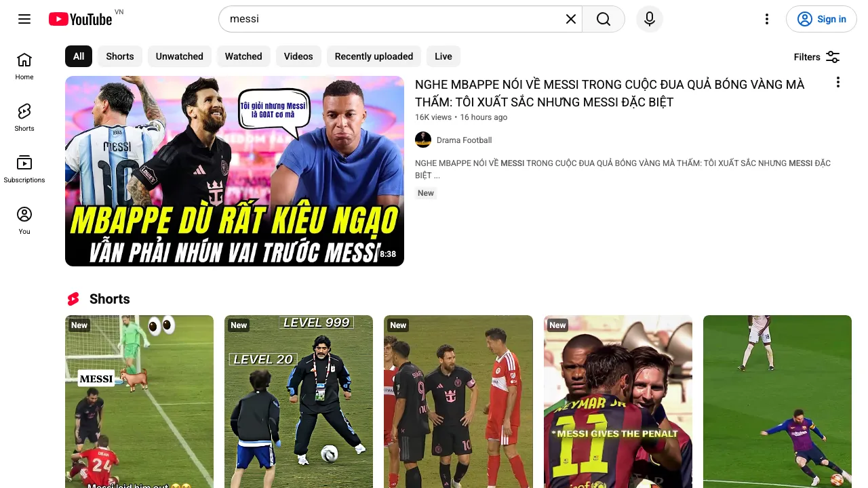Screen dimensions: 868x488
Task: Click the YouTube logo
Action: point(80,19)
